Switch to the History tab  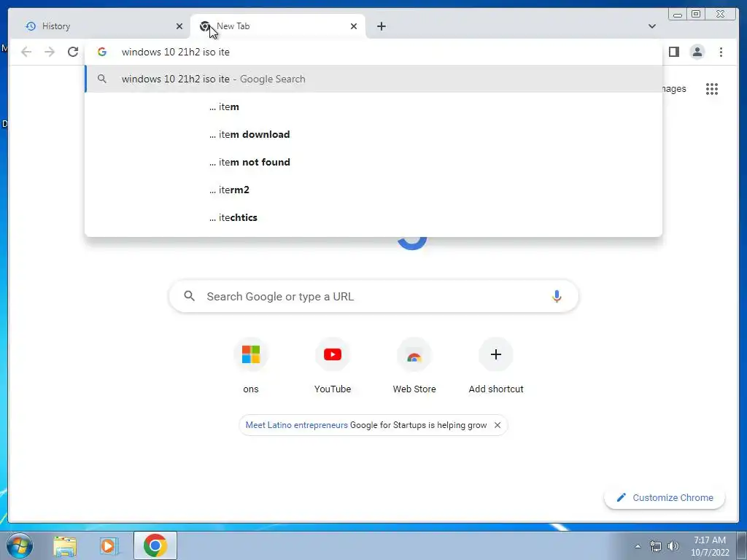point(100,26)
